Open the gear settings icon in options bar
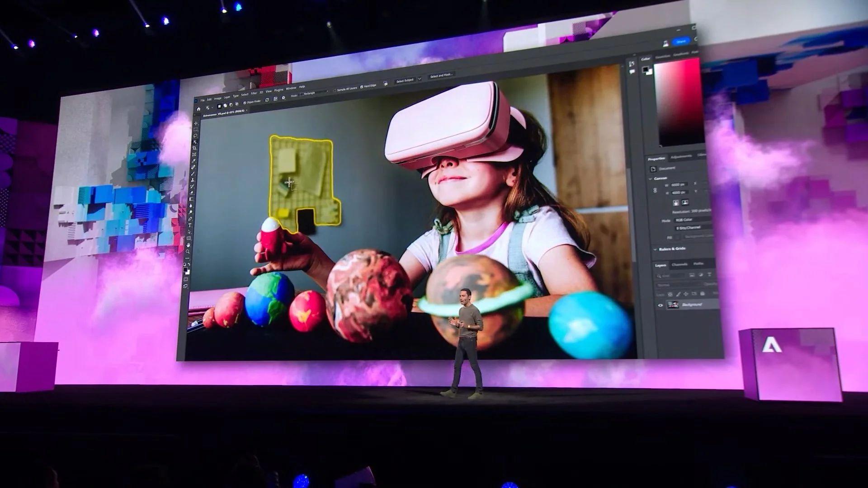This screenshot has height=488, width=868. (283, 98)
